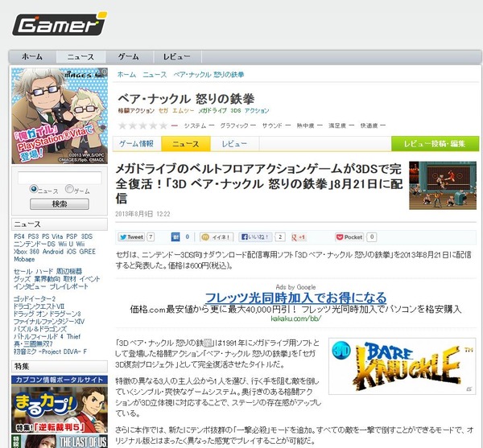Click the green レビュー投稿・編集 button

click(x=435, y=144)
